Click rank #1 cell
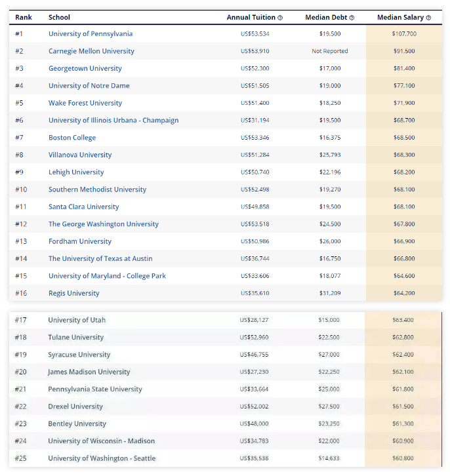The width and height of the screenshot is (450, 476). pyautogui.click(x=19, y=33)
